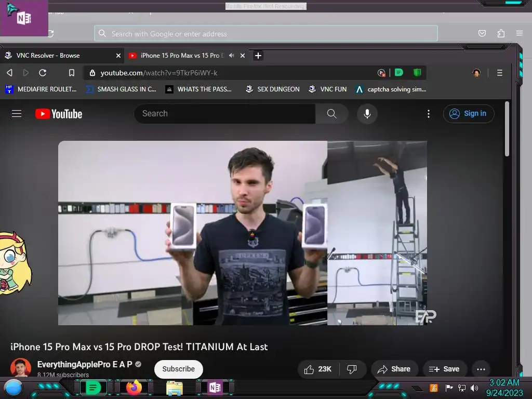Image resolution: width=532 pixels, height=399 pixels.
Task: Click background Firefox search address field
Action: 266,34
